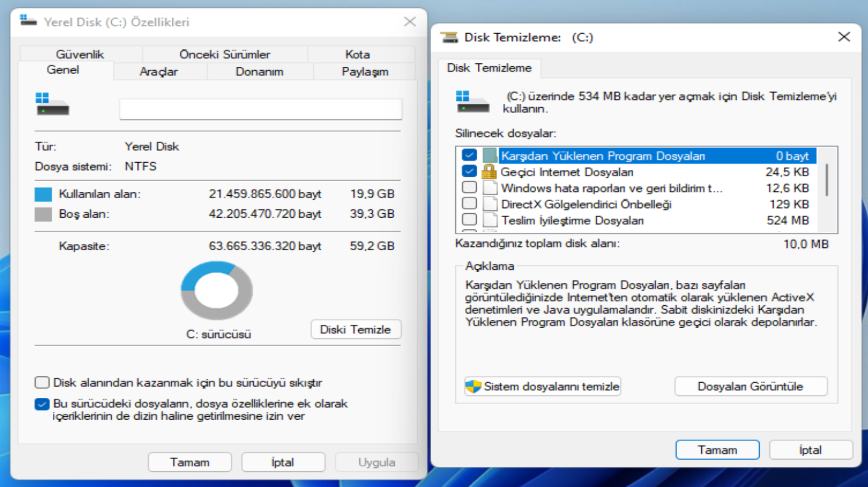
Task: Click the C: drive icon beside name field
Action: [x=52, y=104]
